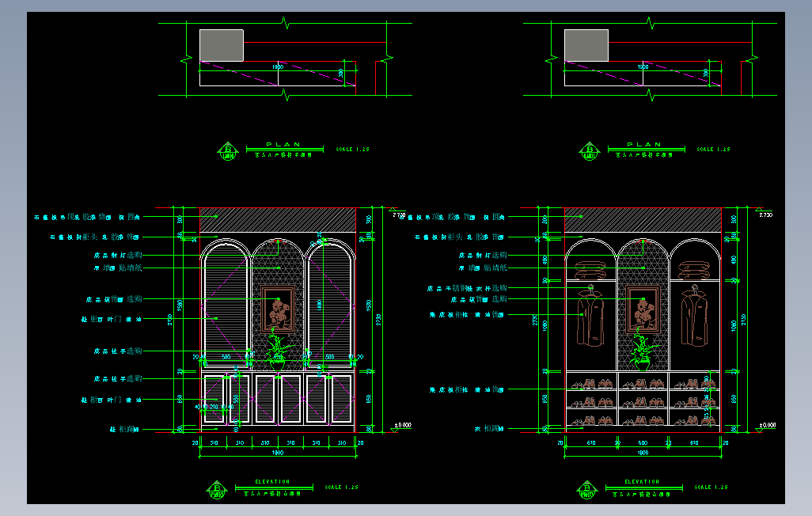Click the SCALE 1:25 label next to right PLAN
The image size is (812, 516).
(714, 150)
